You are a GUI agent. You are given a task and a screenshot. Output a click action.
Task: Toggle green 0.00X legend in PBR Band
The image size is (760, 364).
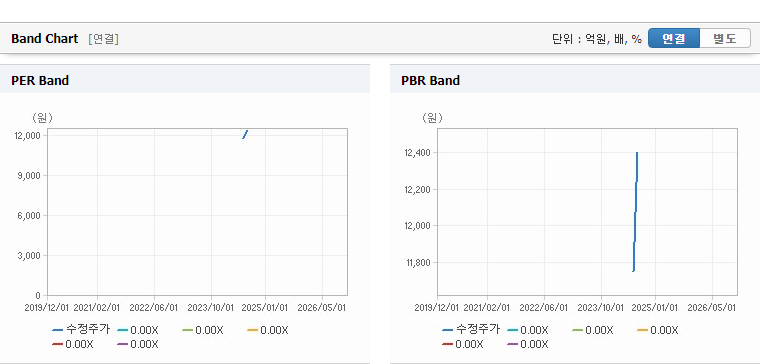pos(592,330)
